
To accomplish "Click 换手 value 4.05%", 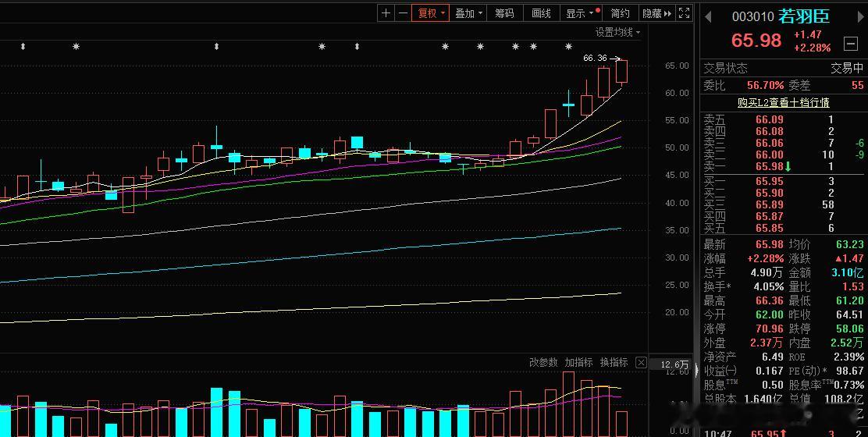I will [768, 287].
